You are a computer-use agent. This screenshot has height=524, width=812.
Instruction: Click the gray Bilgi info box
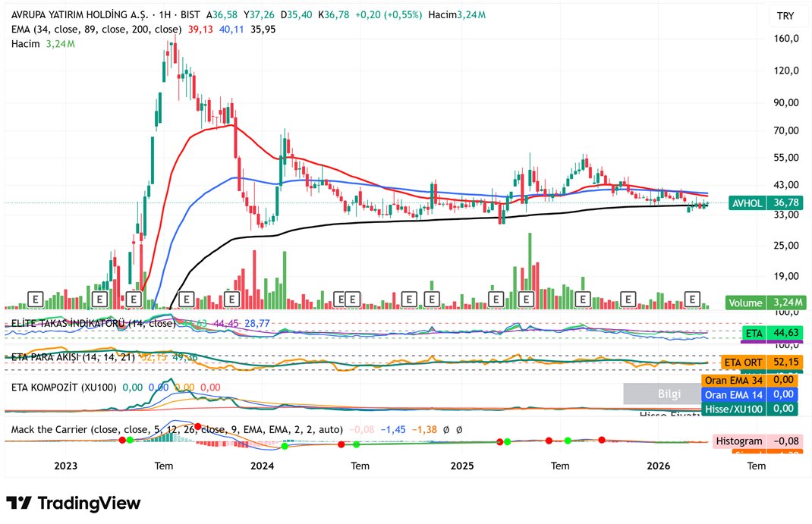pos(663,394)
